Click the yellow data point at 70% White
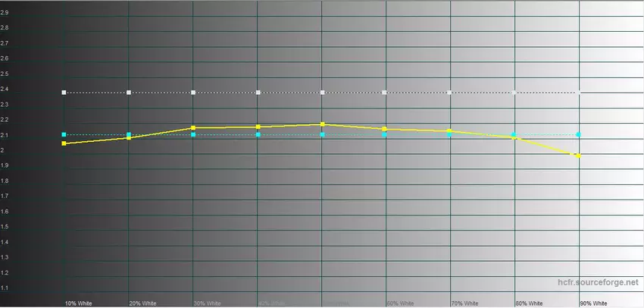The width and height of the screenshot is (644, 308). click(x=451, y=131)
